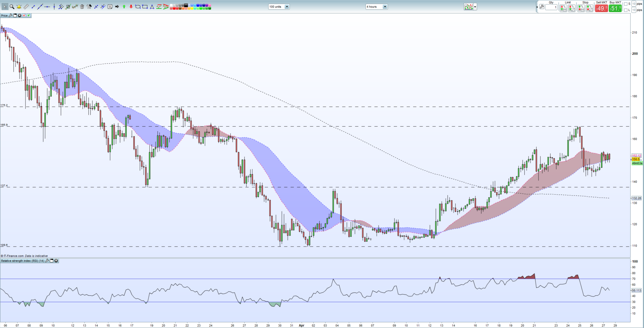Select the regression channel tool
The width and height of the screenshot is (644, 328).
coord(75,7)
